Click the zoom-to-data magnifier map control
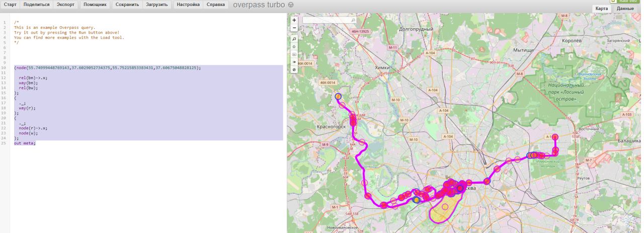Screen dimensions: 644x233 [294, 39]
